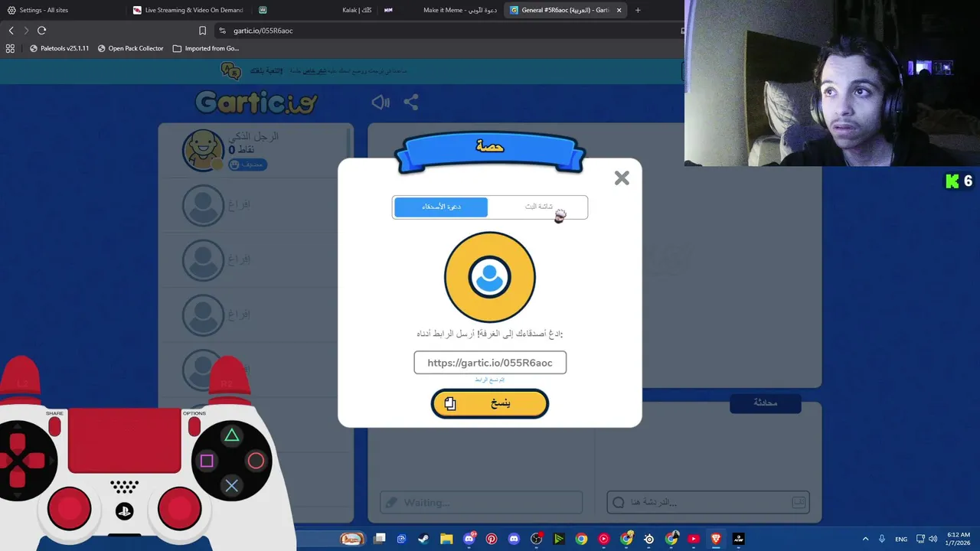Open Steam from the taskbar
Image resolution: width=980 pixels, height=551 pixels.
(x=423, y=539)
